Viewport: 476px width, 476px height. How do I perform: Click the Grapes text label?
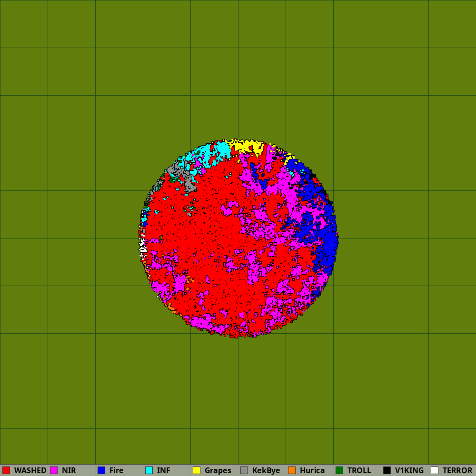coord(218,470)
